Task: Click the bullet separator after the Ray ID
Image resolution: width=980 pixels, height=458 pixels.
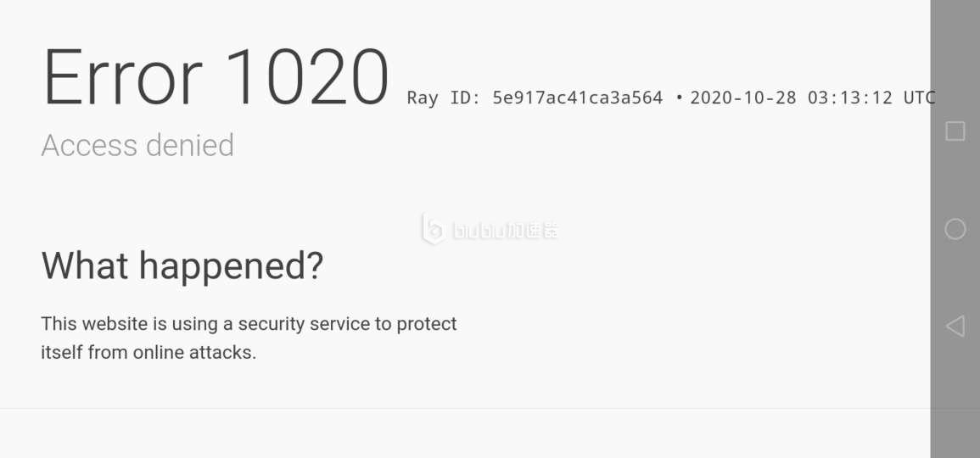Action: [679, 98]
